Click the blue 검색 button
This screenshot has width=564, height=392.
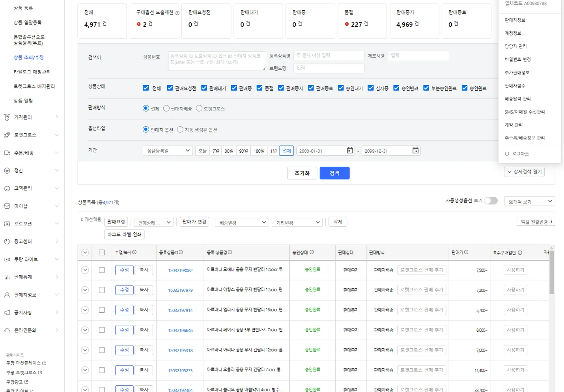334,173
